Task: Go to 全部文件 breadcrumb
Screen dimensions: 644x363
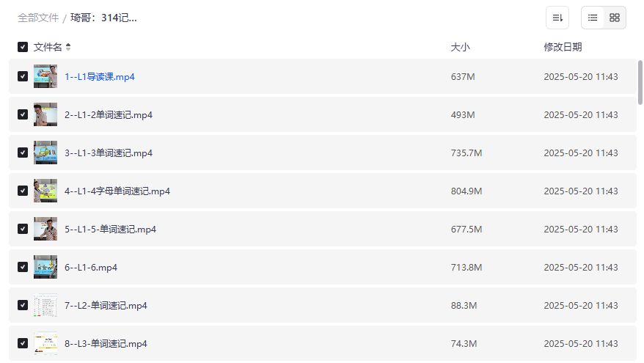Action: click(x=38, y=18)
